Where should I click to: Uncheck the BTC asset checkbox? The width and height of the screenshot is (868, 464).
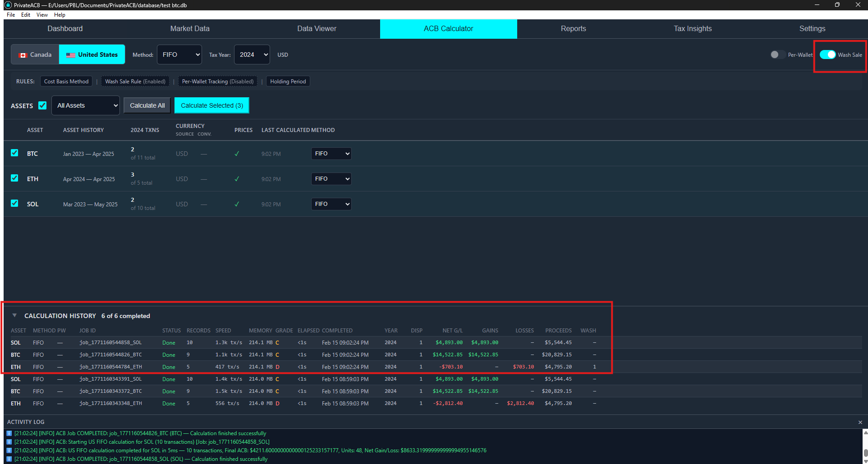14,153
